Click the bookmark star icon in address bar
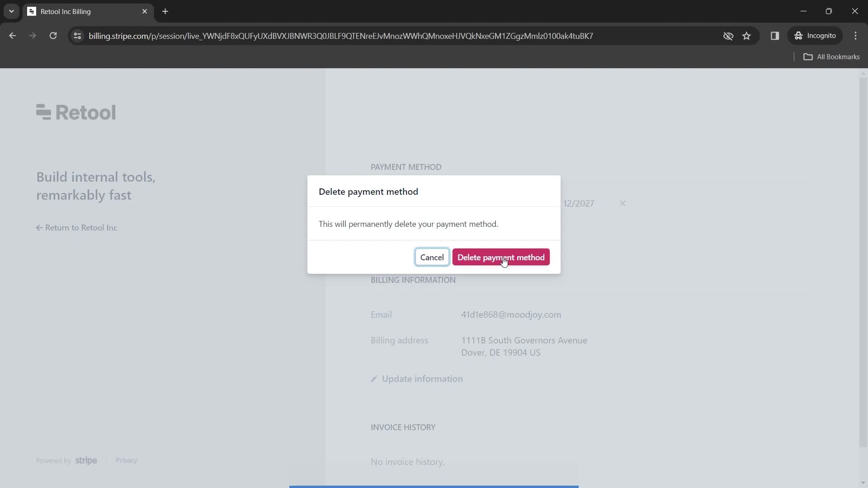868x488 pixels. (747, 36)
